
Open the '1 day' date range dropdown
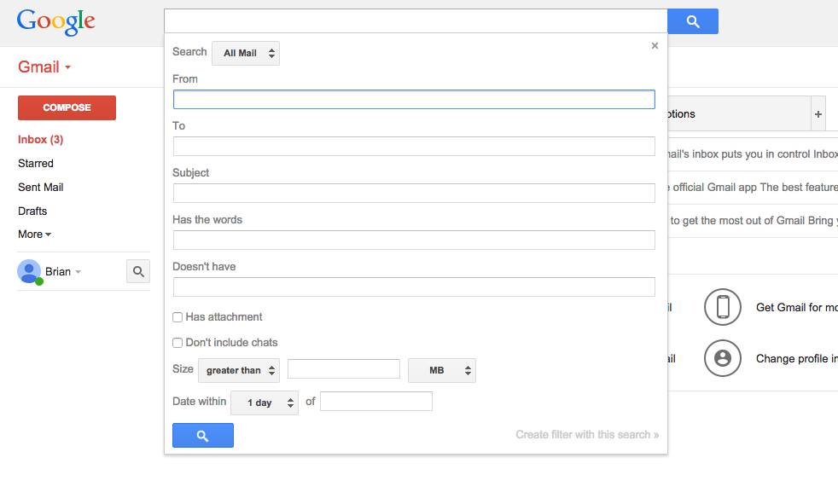pos(265,403)
